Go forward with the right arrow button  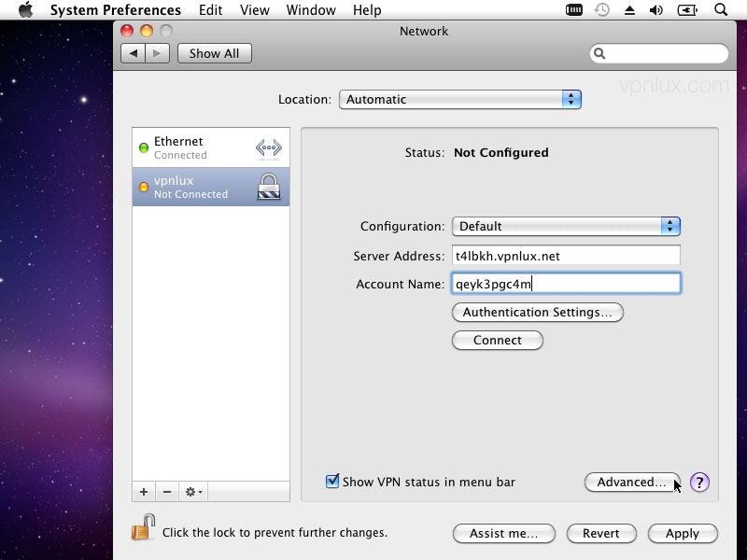pos(157,53)
